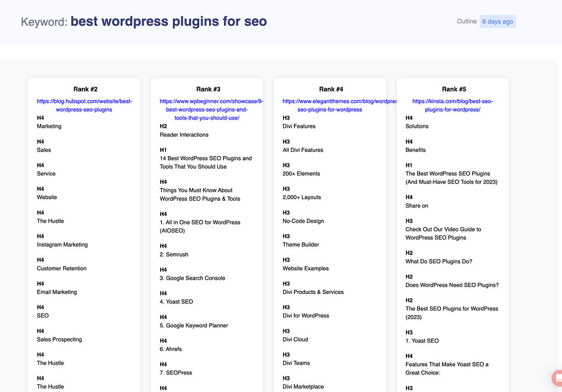Click the "3. Google Search Console" entry
562x392 pixels.
click(193, 278)
